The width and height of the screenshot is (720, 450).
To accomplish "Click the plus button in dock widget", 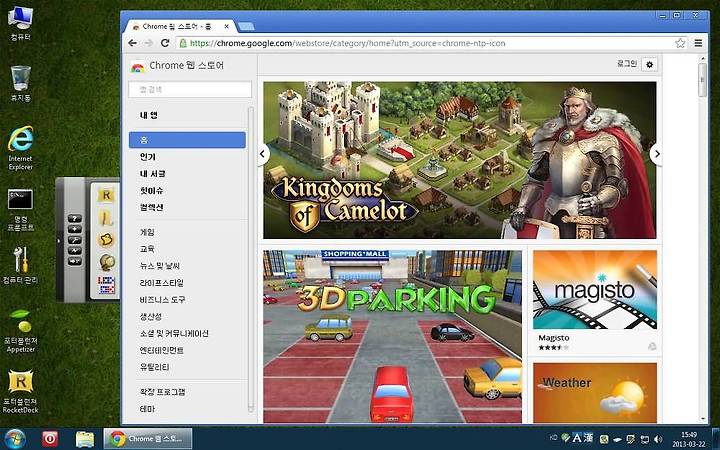I will click(74, 229).
